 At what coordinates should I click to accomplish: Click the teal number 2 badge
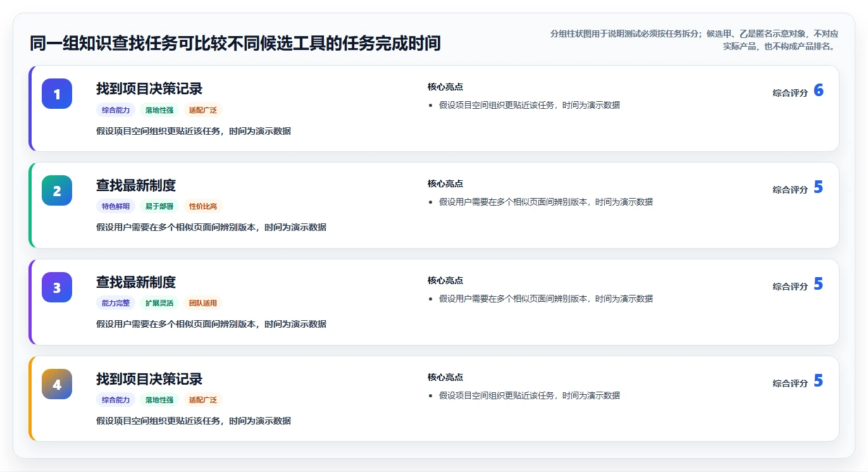click(x=57, y=190)
